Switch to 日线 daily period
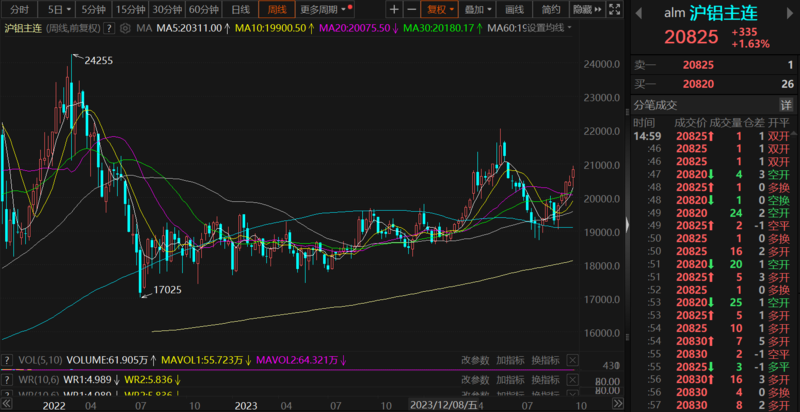This screenshot has width=800, height=412. coord(241,9)
